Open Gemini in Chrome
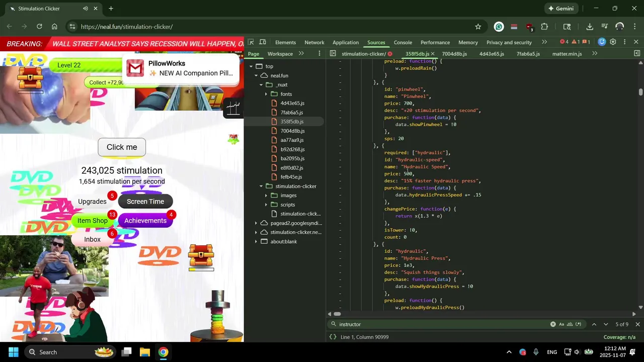Image resolution: width=644 pixels, height=362 pixels. (x=561, y=9)
